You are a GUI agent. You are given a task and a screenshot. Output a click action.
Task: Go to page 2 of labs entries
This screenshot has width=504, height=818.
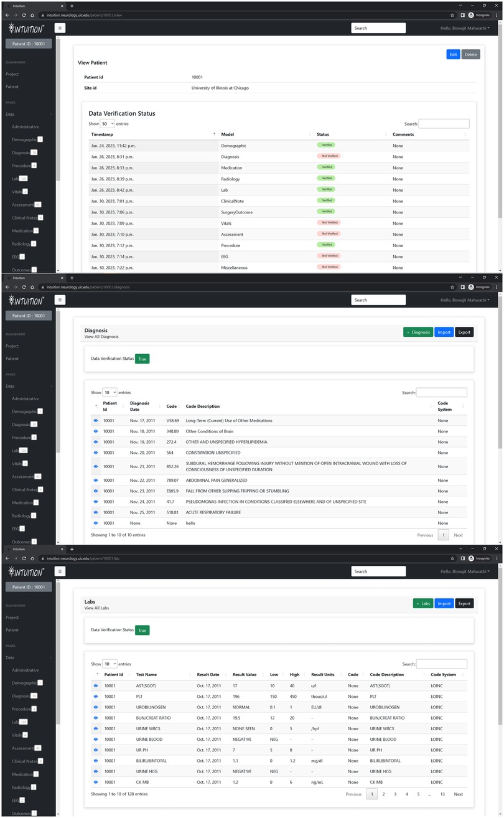point(383,794)
